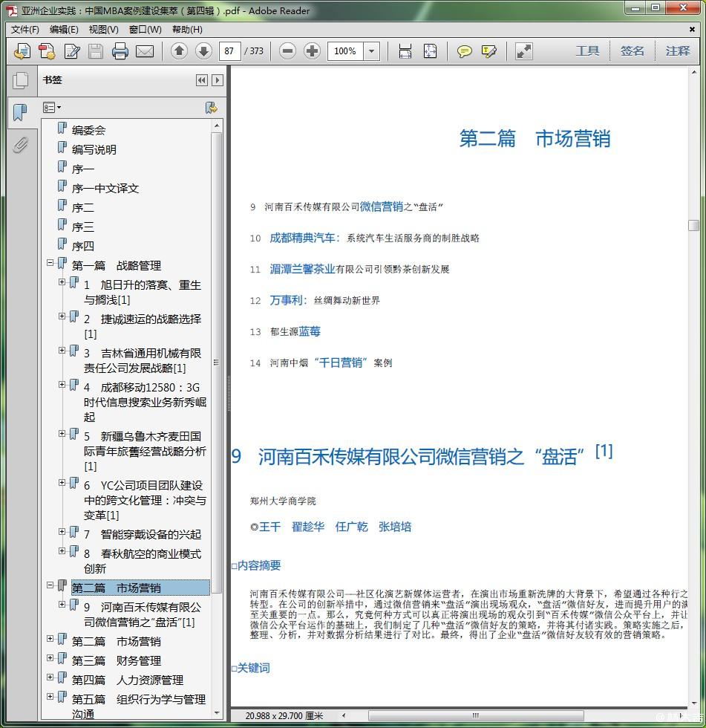
Task: Open the 签名 pane
Action: 633,51
